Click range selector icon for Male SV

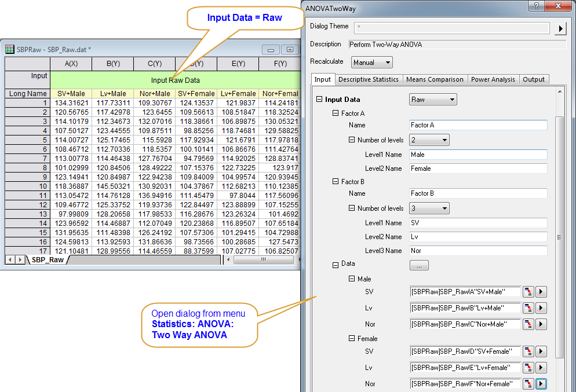528,292
